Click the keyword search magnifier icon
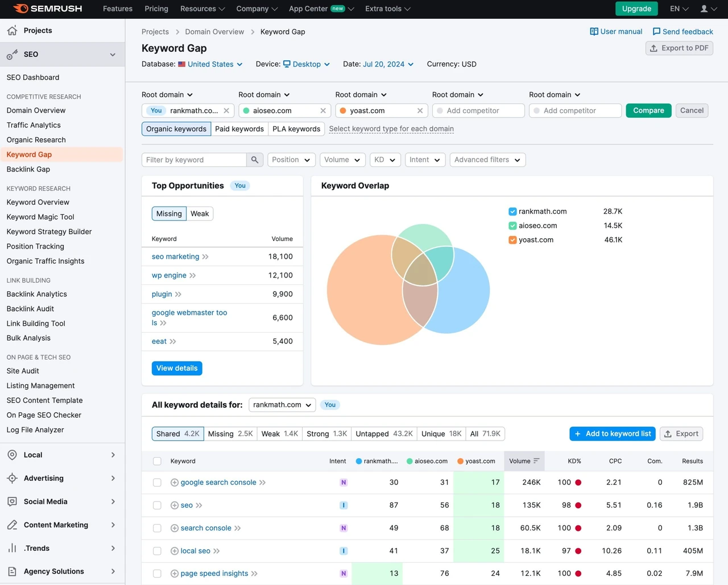 (x=255, y=160)
